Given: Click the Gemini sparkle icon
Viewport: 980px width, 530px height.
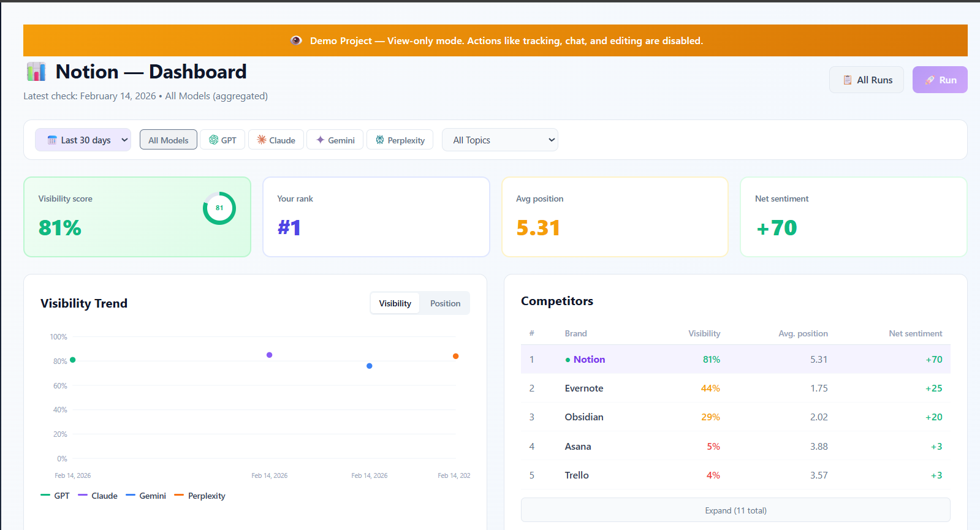Looking at the screenshot, I should [320, 140].
